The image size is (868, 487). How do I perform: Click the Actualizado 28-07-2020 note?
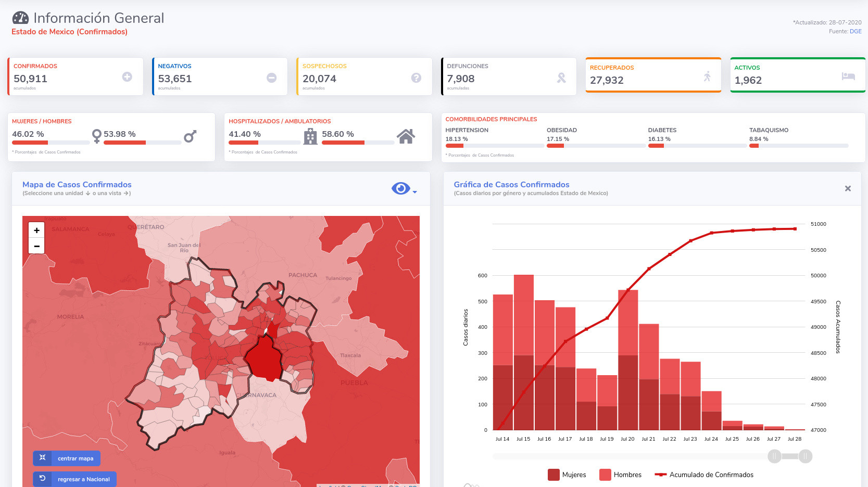[827, 22]
